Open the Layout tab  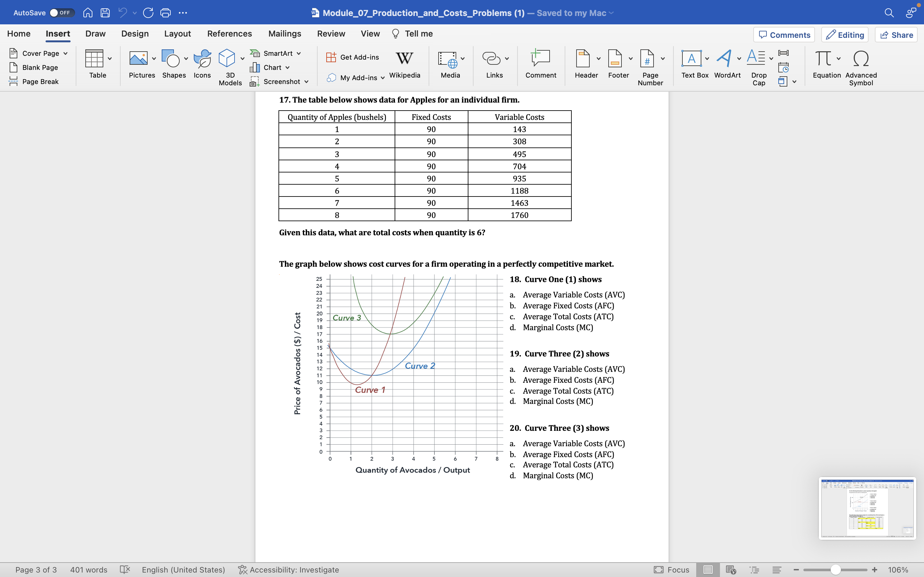click(x=177, y=34)
